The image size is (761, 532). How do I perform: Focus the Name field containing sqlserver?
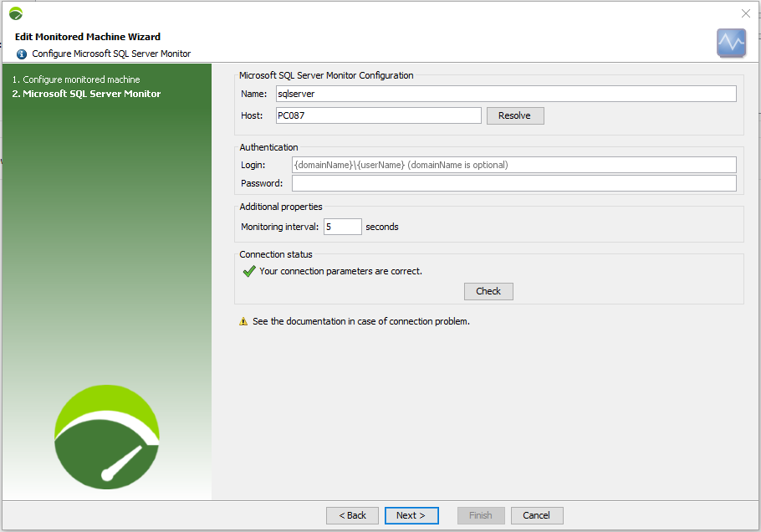pos(505,94)
